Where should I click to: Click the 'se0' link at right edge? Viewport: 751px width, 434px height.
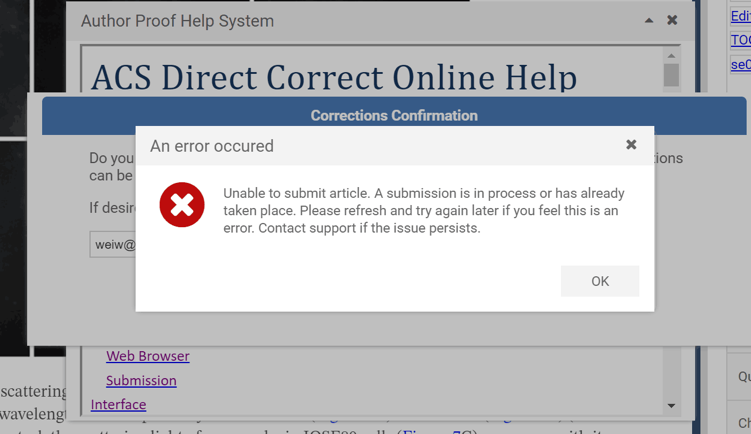click(x=740, y=64)
